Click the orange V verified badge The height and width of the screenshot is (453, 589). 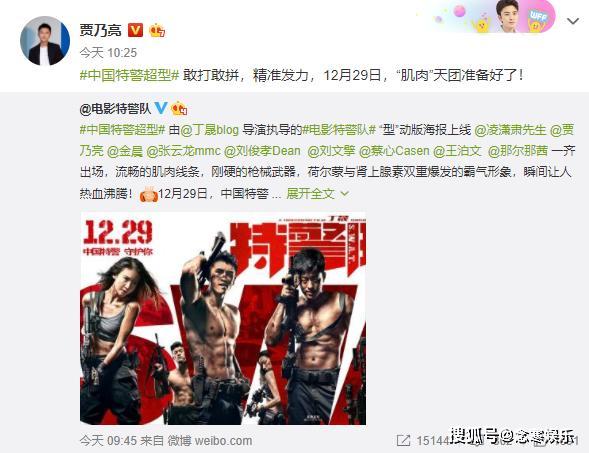tap(135, 30)
